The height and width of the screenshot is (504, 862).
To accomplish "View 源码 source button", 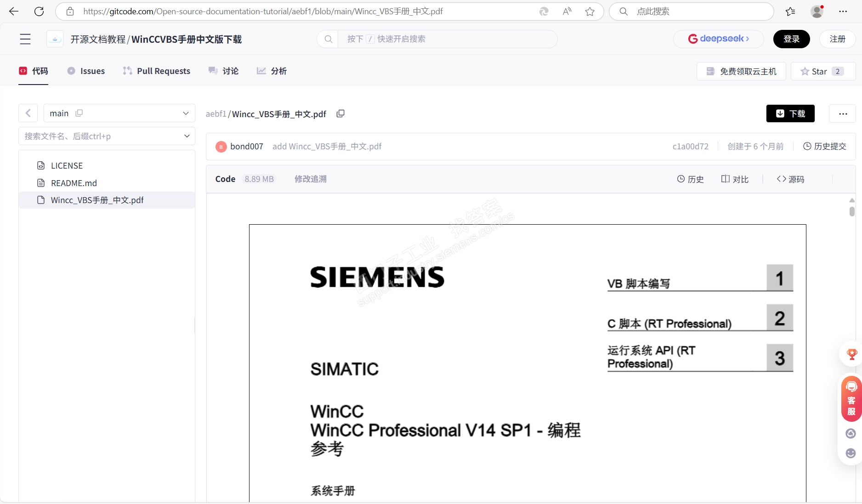I will point(790,179).
